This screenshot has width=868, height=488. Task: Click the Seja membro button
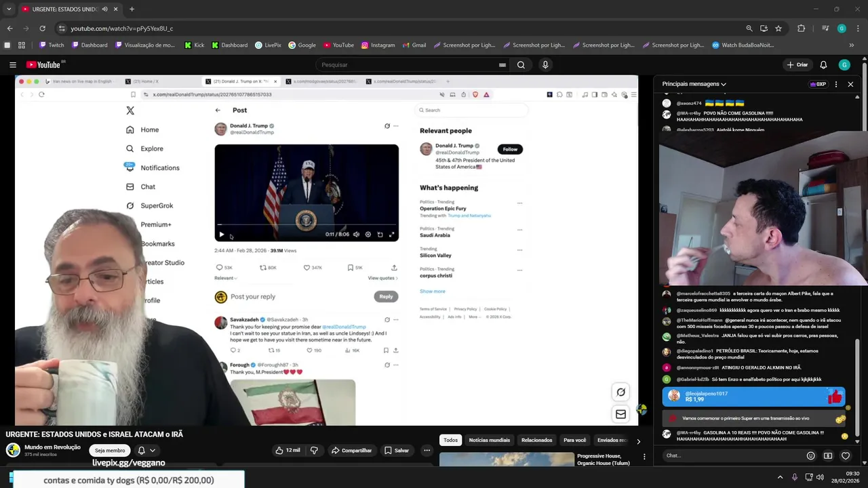pos(110,450)
